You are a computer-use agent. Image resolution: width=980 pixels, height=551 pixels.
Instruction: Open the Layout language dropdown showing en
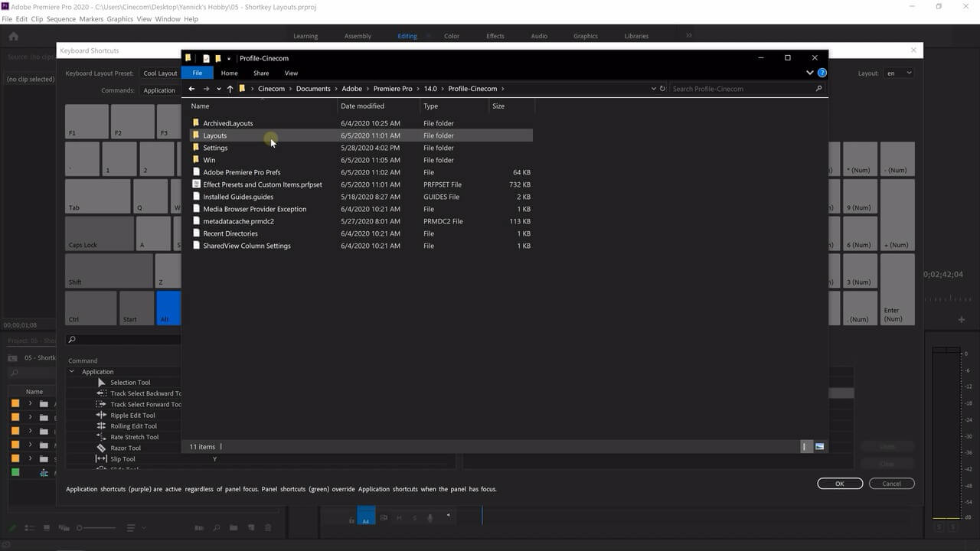[x=898, y=73]
